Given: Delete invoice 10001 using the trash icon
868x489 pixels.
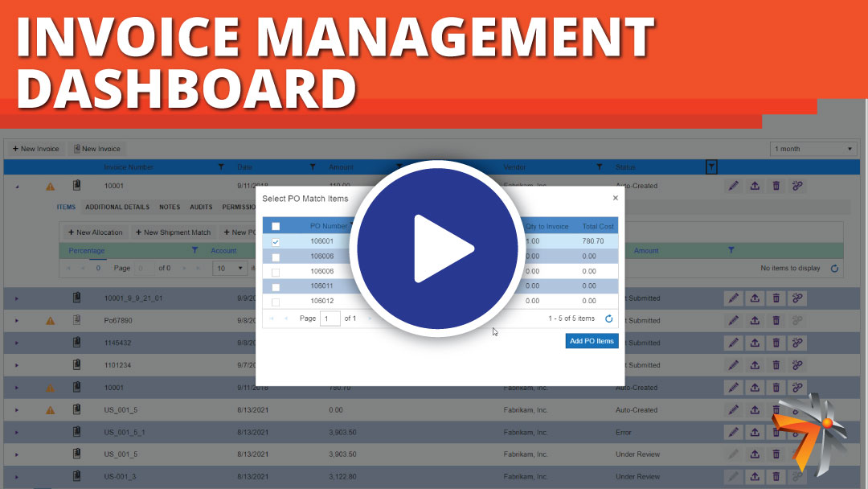Looking at the screenshot, I should coord(776,185).
